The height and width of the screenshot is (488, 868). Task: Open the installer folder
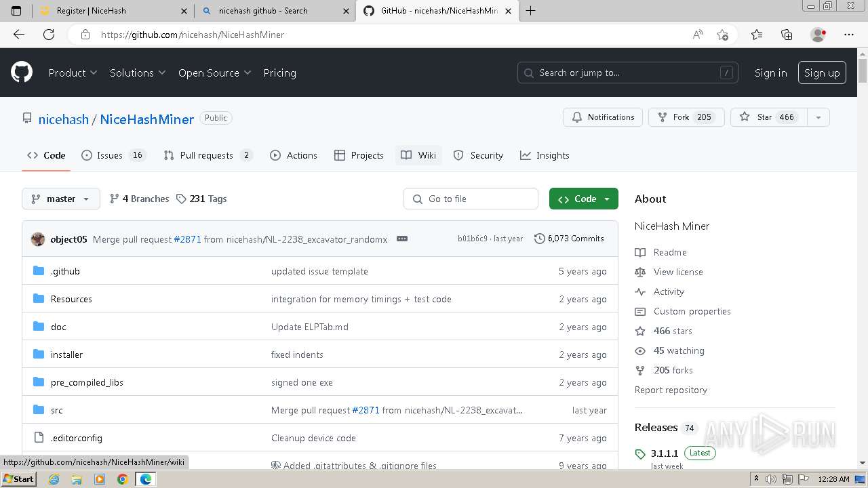pyautogui.click(x=66, y=354)
